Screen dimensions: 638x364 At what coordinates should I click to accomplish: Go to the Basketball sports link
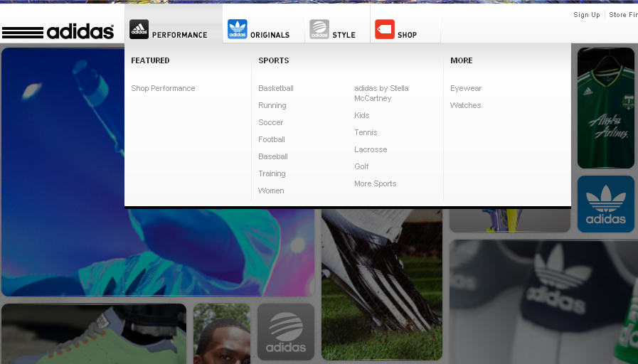276,88
